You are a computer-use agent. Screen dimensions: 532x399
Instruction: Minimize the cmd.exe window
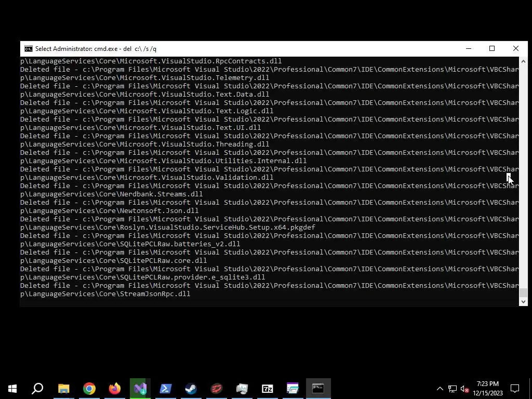click(469, 48)
